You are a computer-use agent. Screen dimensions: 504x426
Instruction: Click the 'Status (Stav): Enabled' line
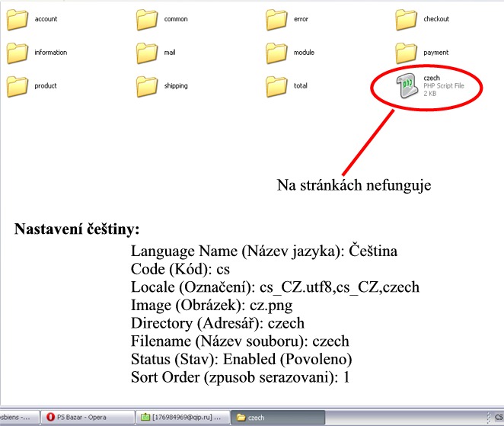241,360
